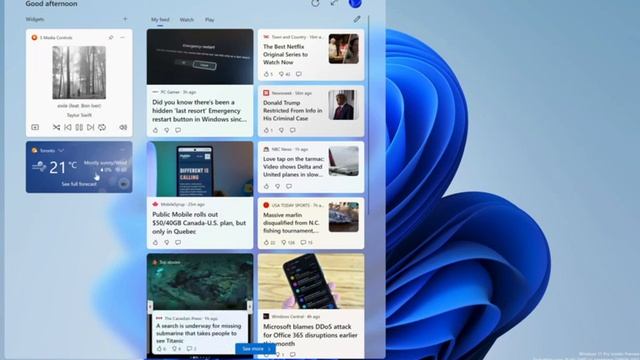Switch to the Play tab
Image resolution: width=640 pixels, height=360 pixels.
tap(209, 20)
